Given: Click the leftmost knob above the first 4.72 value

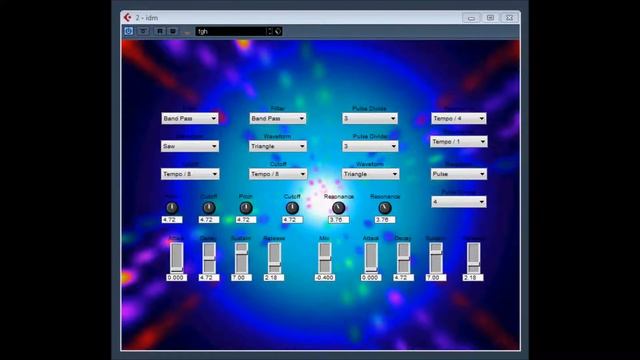Looking at the screenshot, I should point(172,208).
